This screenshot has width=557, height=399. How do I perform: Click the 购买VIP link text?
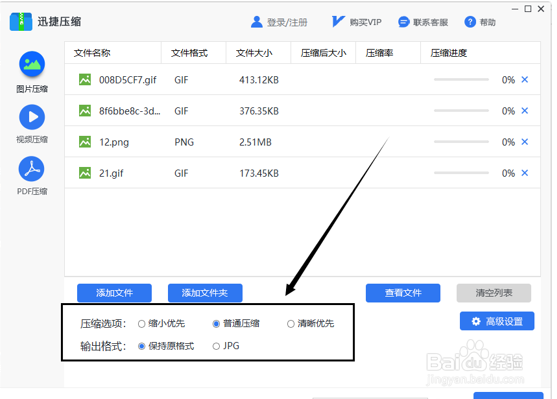click(366, 22)
